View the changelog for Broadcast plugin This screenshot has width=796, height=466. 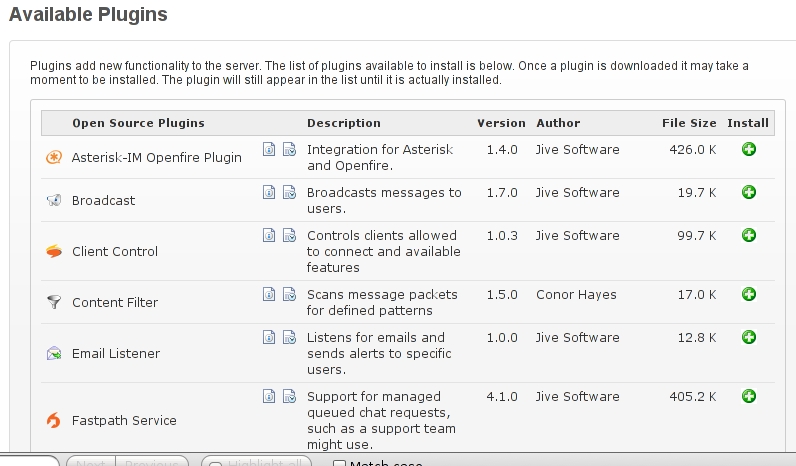tap(289, 192)
